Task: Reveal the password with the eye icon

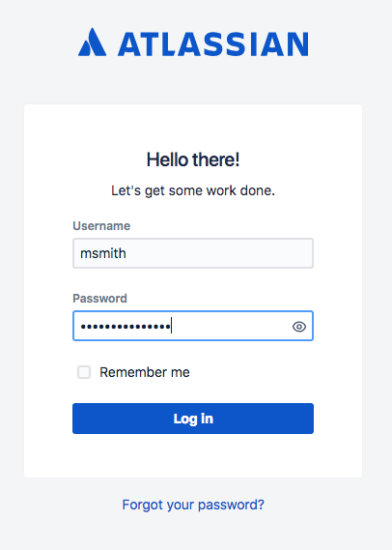Action: pyautogui.click(x=298, y=327)
